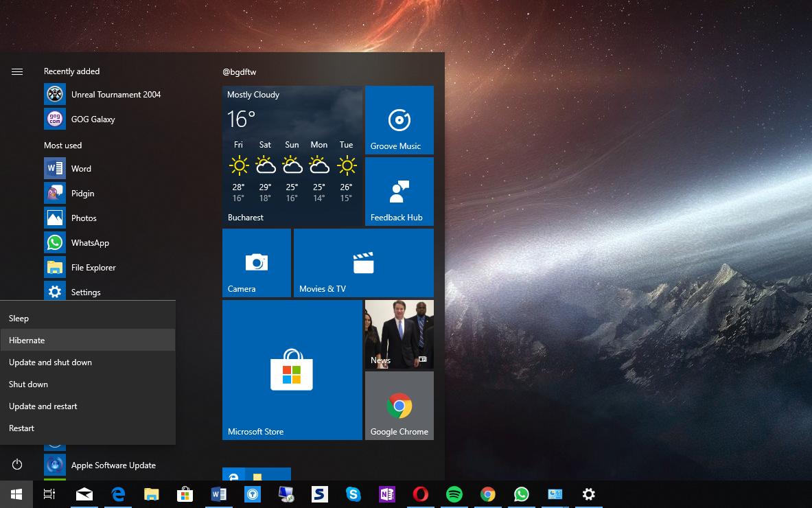Open Skype from the taskbar

(353, 494)
